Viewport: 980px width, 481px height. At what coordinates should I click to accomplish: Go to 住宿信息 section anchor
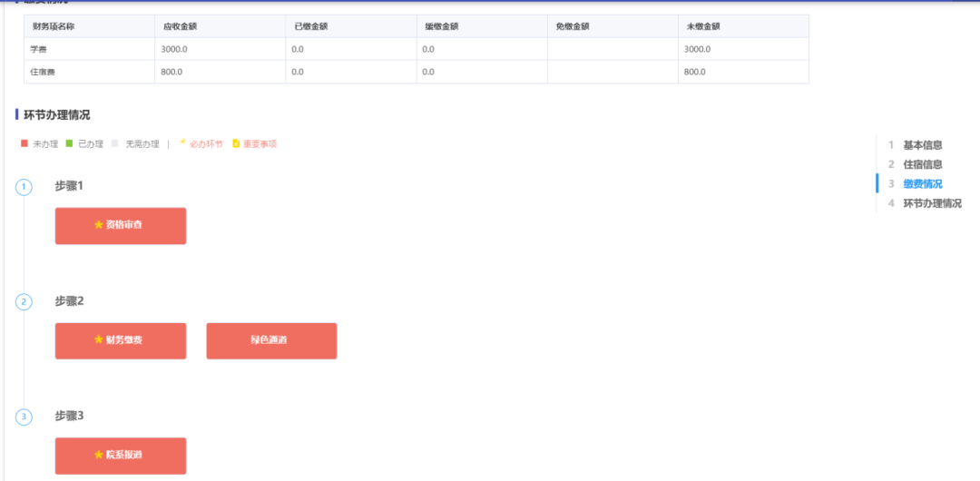tap(922, 164)
